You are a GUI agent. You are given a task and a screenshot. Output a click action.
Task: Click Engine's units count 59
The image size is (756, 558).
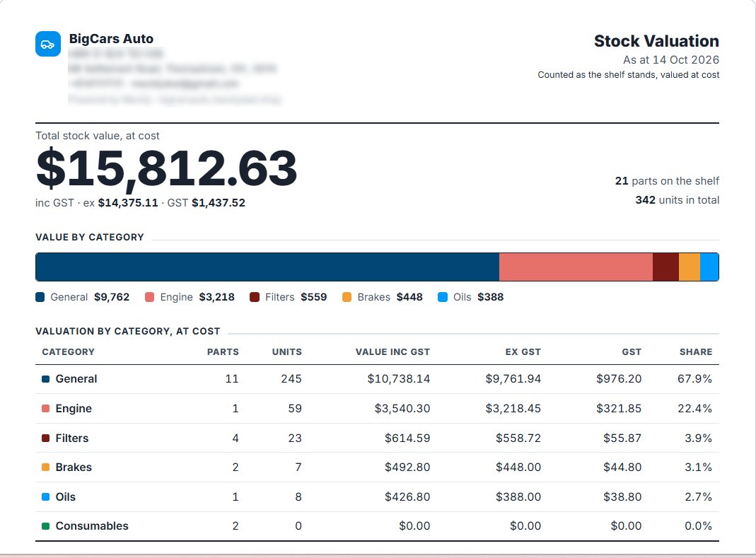pos(295,409)
